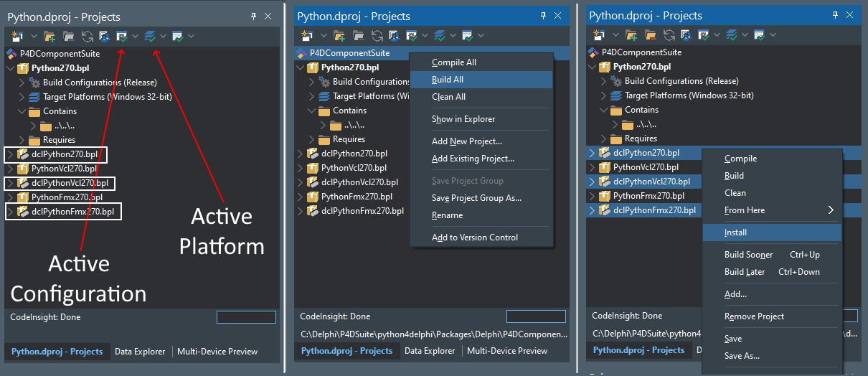Expand Target Platforms (Windows 32-bit) in left panel
Viewport: 868px width, 376px height.
pyautogui.click(x=21, y=97)
